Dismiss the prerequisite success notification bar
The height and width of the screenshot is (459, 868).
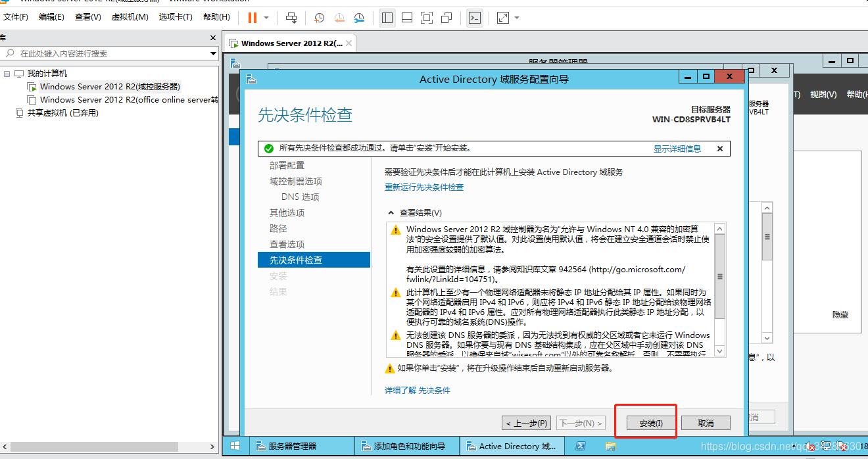(719, 149)
